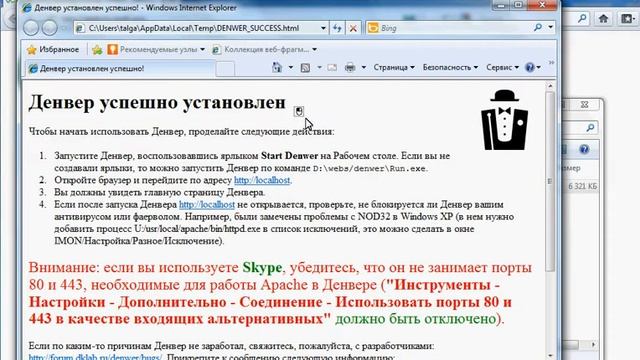
Task: Click 6 321 КБ size in background window
Action: coord(582,187)
